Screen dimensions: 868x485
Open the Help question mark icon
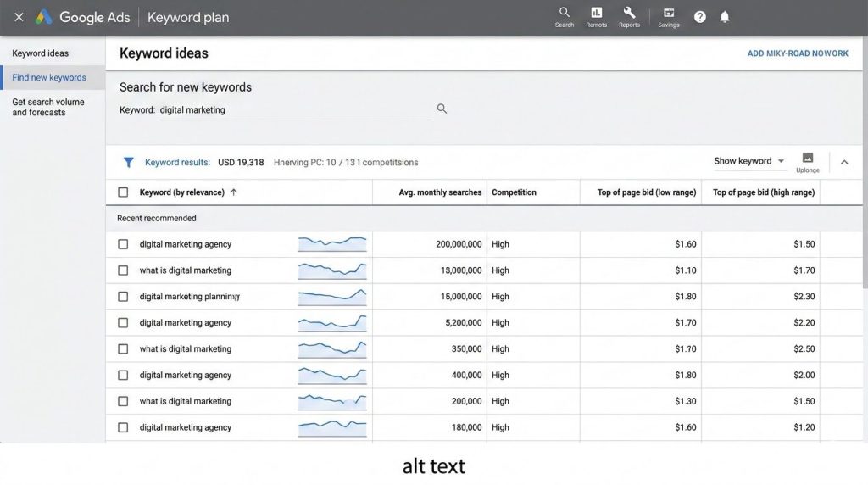tap(699, 17)
